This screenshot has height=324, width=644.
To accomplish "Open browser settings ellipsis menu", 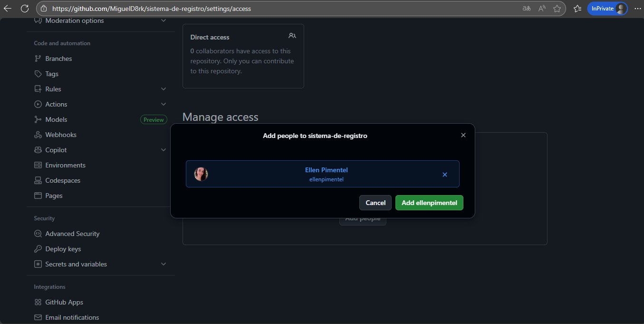I will pos(637,9).
